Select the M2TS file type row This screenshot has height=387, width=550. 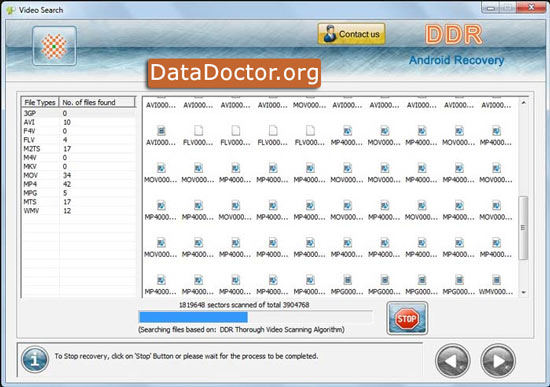79,149
